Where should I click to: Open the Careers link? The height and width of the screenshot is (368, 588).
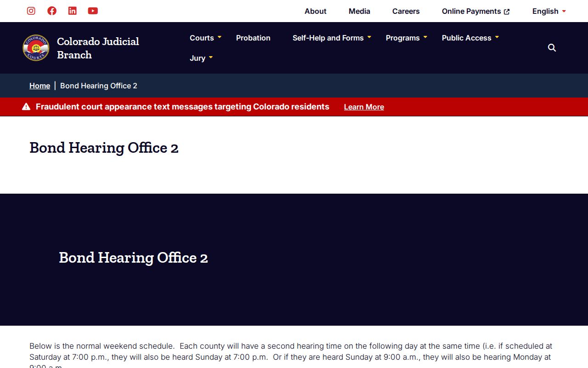(x=406, y=11)
